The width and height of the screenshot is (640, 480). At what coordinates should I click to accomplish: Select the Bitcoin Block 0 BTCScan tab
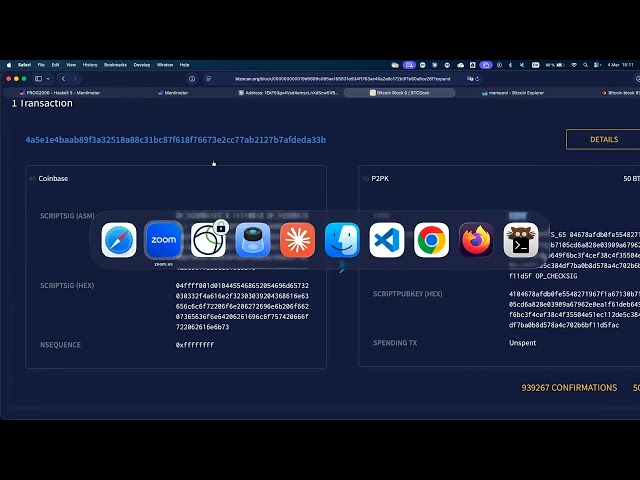400,93
